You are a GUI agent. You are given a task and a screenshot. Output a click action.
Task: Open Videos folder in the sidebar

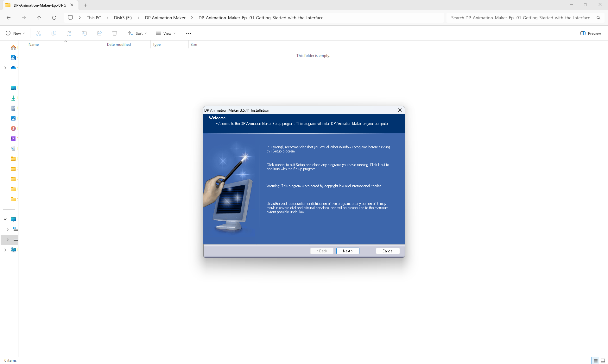tap(13, 139)
